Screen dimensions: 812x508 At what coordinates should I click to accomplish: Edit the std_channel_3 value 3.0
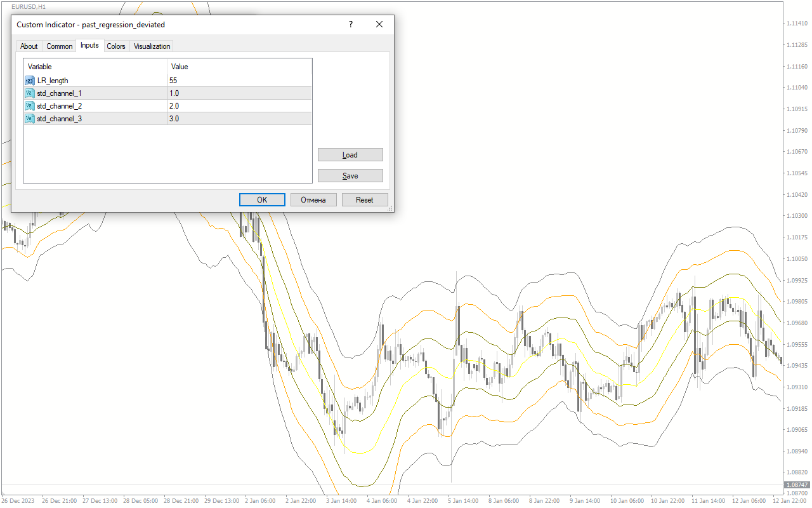(239, 118)
